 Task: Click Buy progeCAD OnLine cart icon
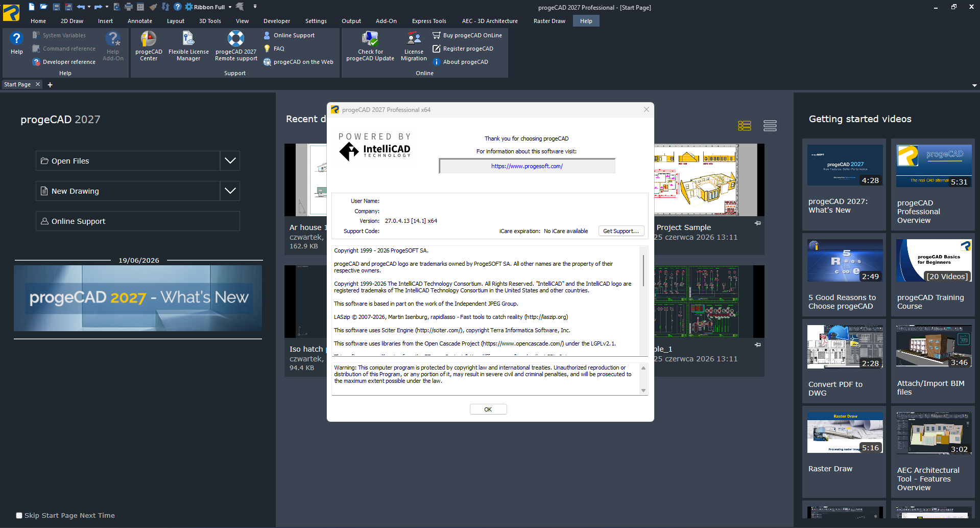pos(436,35)
